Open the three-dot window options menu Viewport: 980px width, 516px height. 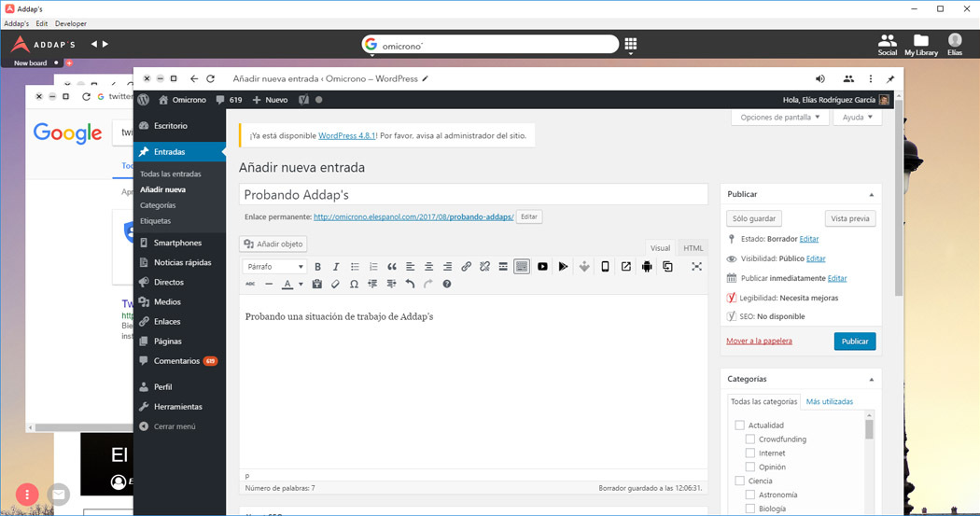coord(870,78)
